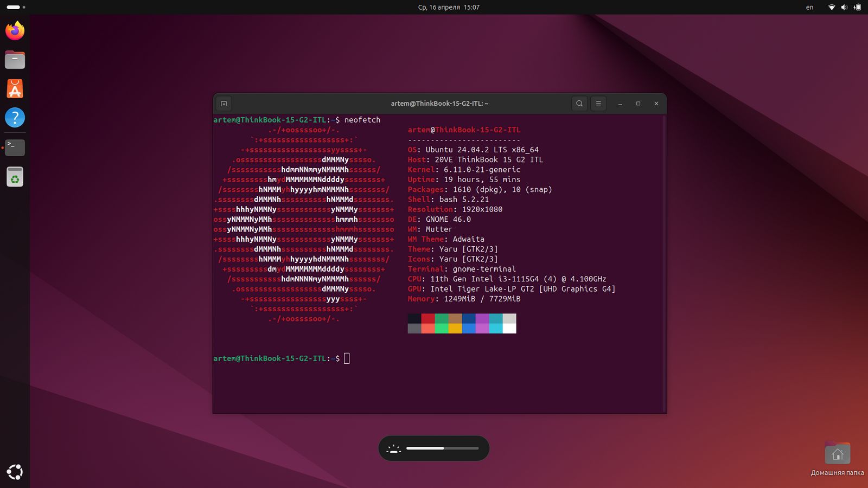Click the volume speaker icon
The image size is (868, 488).
tap(844, 7)
